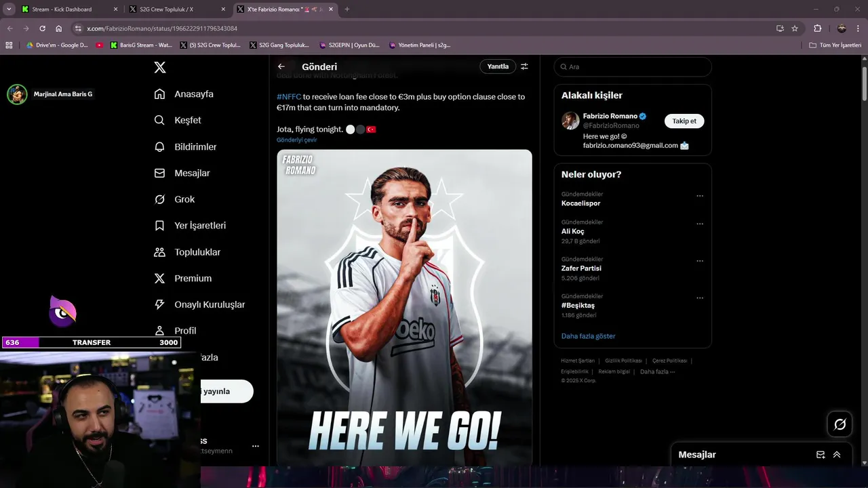Open Chrome three-dot menu

(859, 28)
